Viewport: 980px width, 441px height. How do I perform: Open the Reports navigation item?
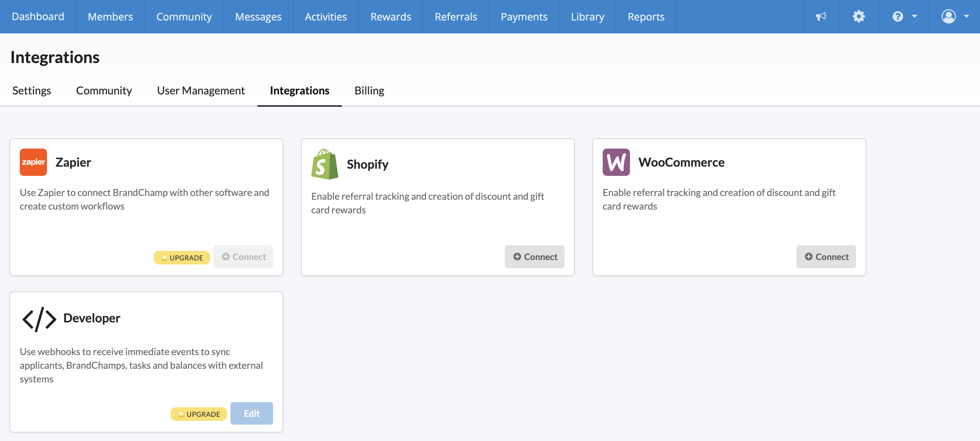646,17
